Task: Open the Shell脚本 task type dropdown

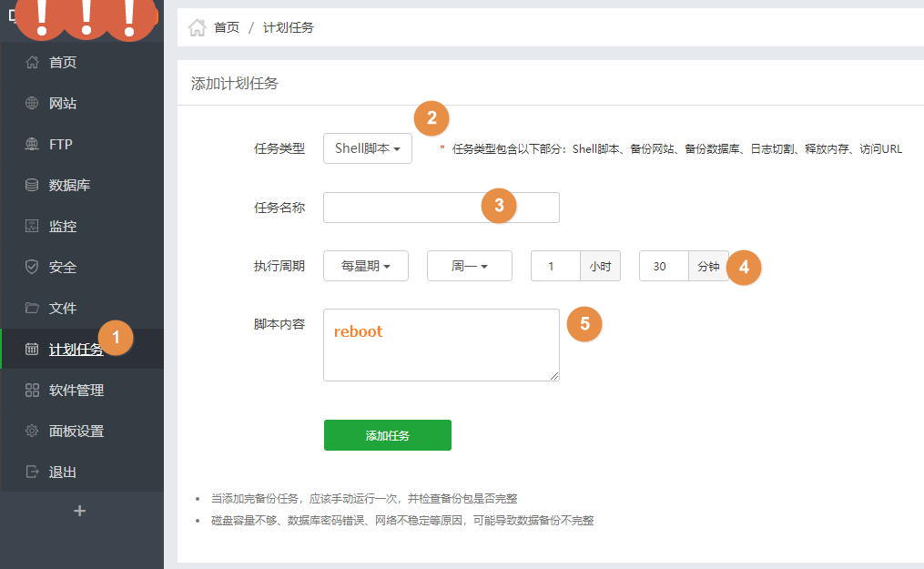Action: (368, 148)
